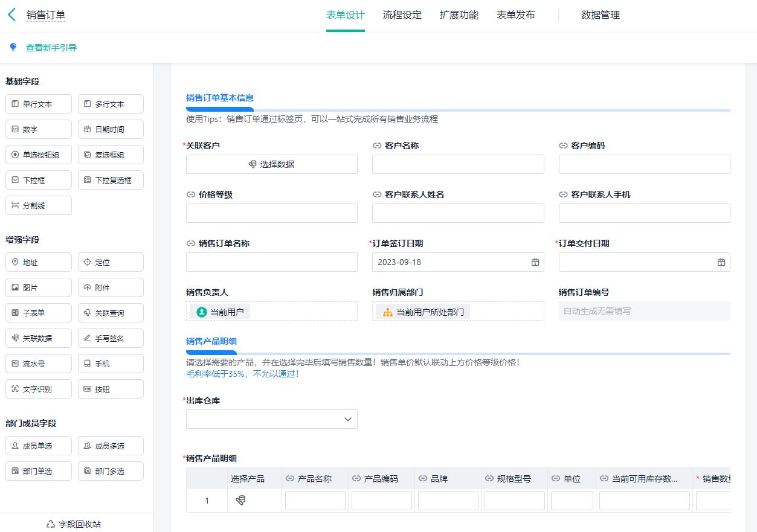Click the 产品名称 cell in row 1

coord(315,501)
